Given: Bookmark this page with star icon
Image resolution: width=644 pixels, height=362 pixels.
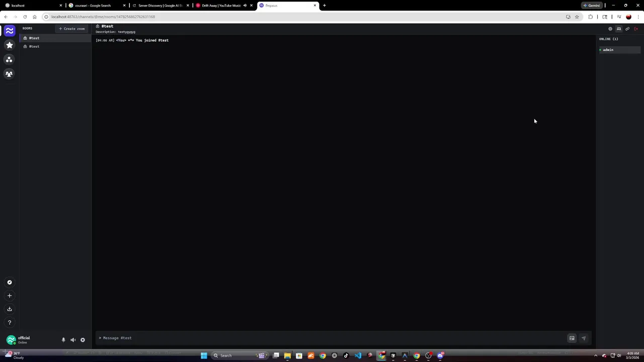Looking at the screenshot, I should pos(577,17).
